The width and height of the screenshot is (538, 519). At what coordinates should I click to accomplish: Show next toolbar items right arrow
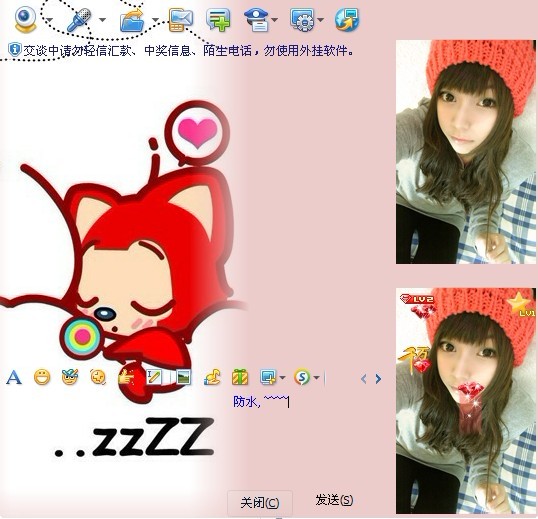(x=378, y=379)
